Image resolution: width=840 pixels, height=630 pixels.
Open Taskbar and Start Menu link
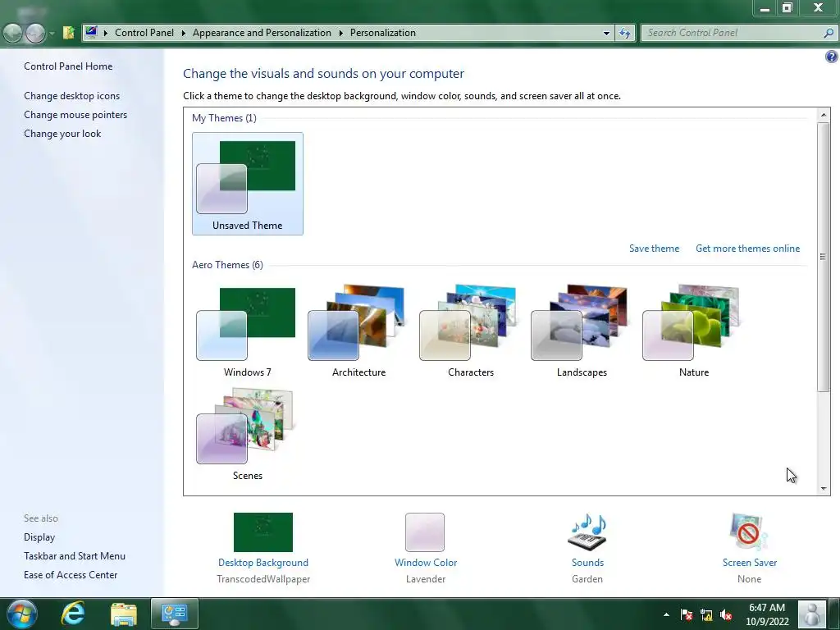[x=75, y=555]
